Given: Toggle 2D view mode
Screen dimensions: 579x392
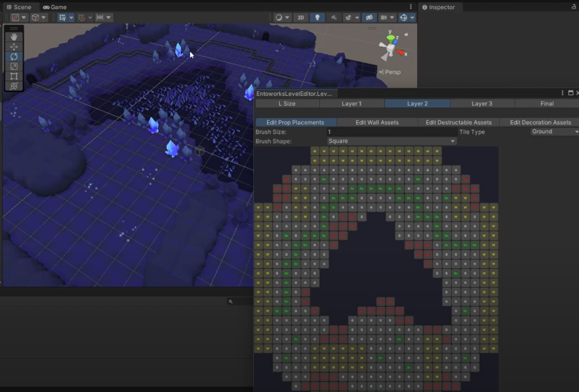Looking at the screenshot, I should click(301, 18).
